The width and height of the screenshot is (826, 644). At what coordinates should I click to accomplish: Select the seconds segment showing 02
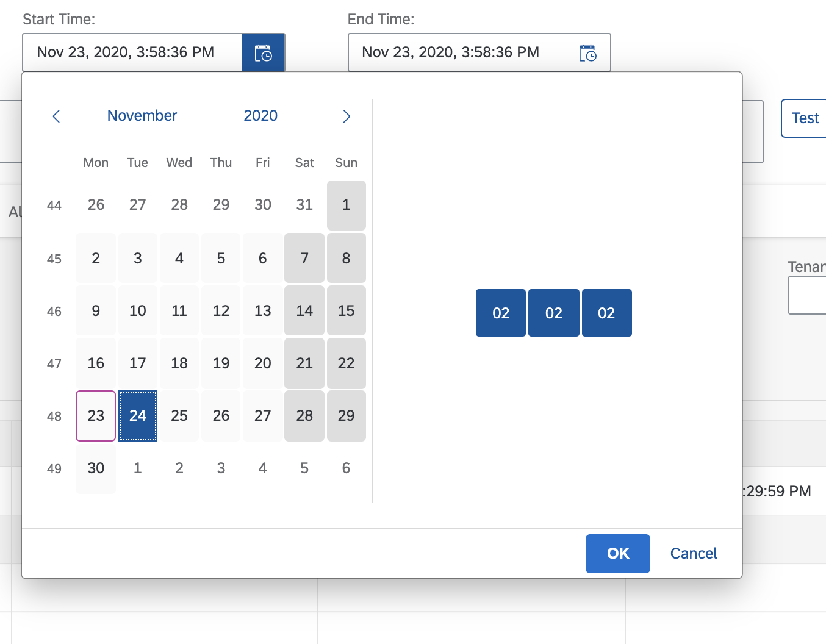coord(606,313)
